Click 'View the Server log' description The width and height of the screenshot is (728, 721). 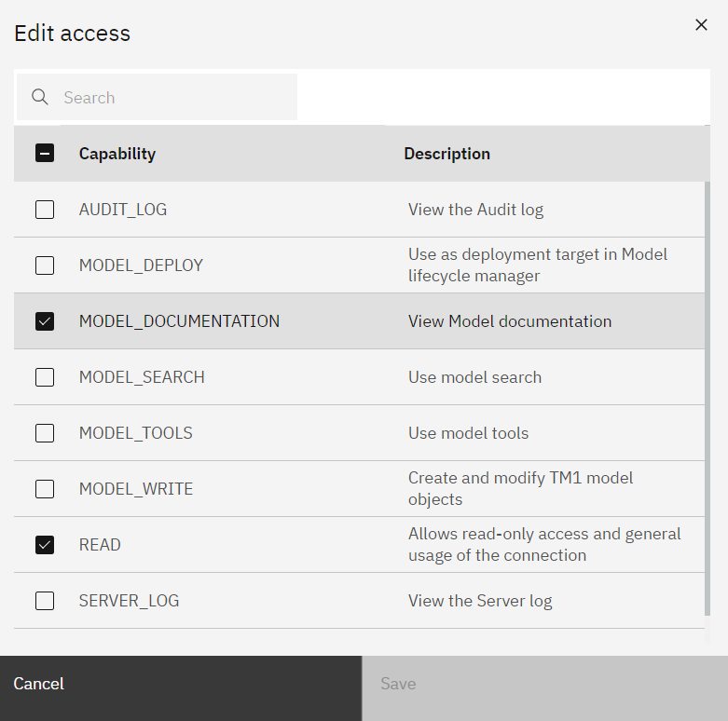click(x=480, y=601)
